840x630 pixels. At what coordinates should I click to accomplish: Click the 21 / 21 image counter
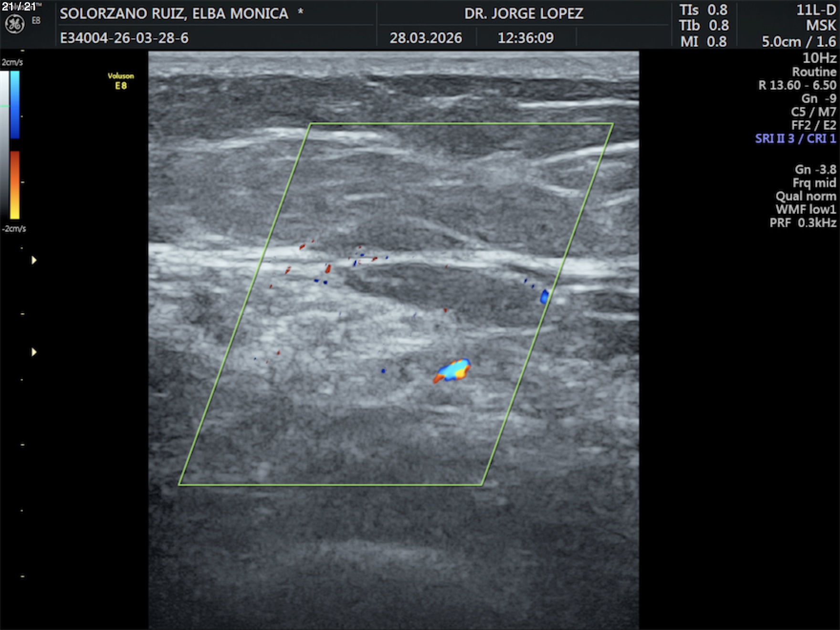pyautogui.click(x=19, y=7)
